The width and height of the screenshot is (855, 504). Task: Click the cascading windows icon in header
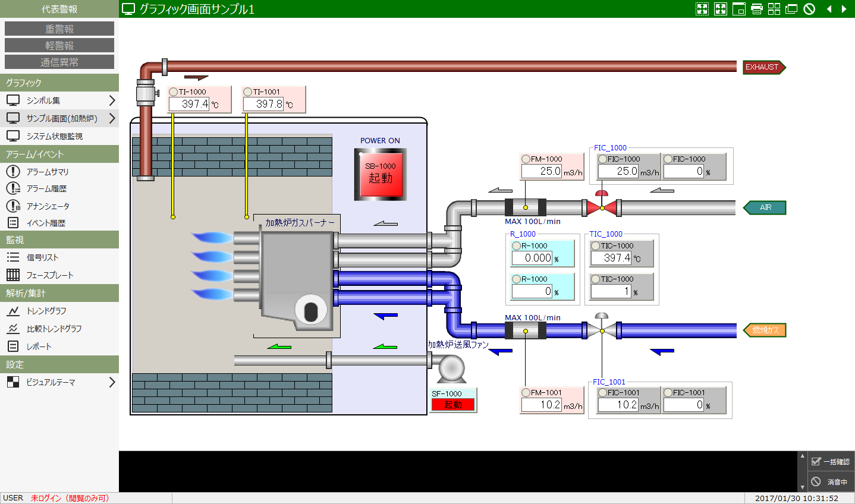coord(791,9)
